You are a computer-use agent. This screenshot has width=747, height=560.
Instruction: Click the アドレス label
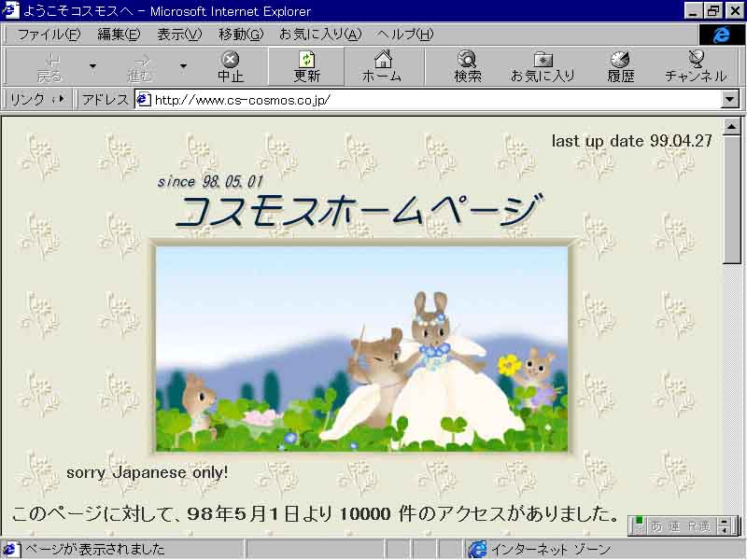[106, 100]
